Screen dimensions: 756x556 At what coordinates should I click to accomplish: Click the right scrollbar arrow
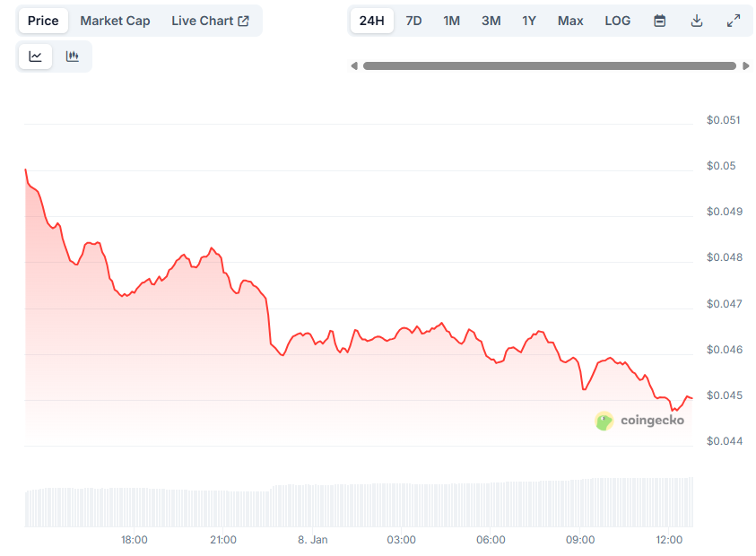tap(747, 65)
